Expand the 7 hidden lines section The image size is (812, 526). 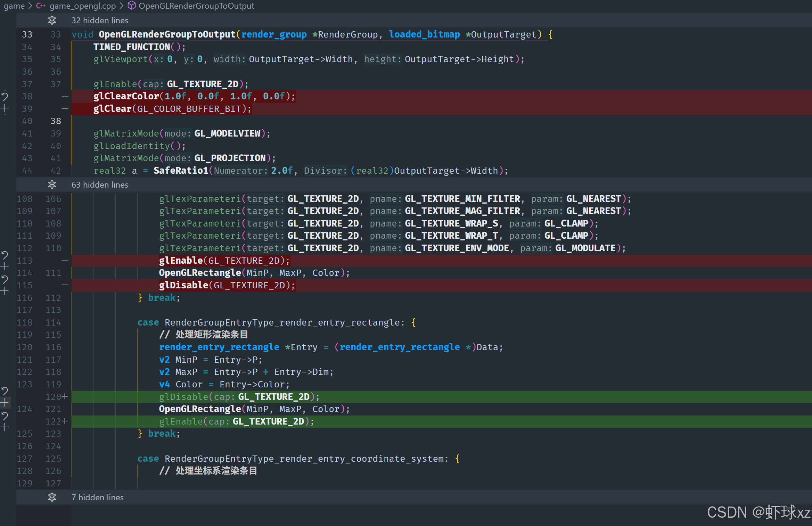click(52, 498)
